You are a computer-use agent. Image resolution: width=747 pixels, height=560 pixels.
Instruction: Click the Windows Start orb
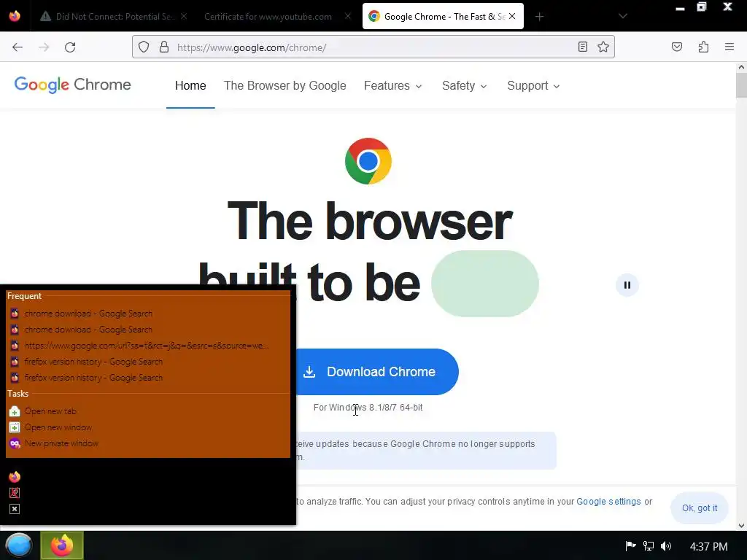pyautogui.click(x=18, y=545)
